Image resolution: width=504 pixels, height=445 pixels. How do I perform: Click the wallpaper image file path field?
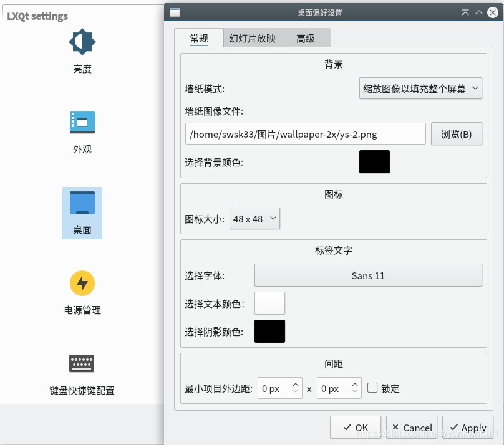(x=306, y=134)
